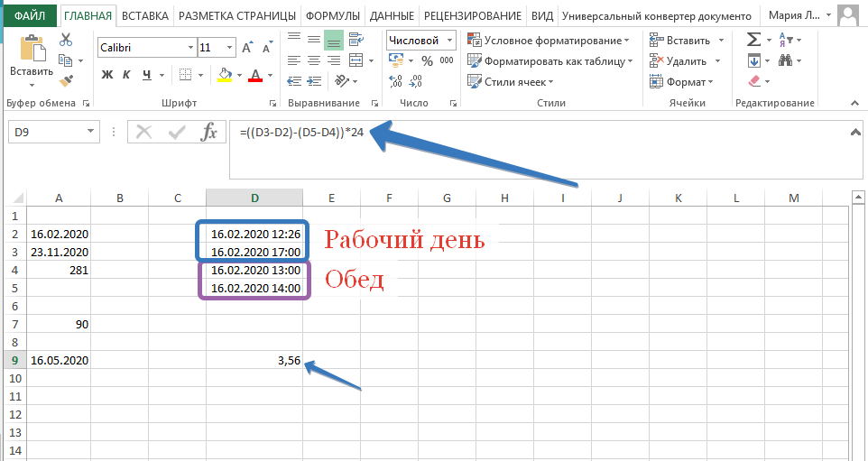This screenshot has height=461, width=868.
Task: Toggle underline Ч formatting
Action: [x=146, y=74]
